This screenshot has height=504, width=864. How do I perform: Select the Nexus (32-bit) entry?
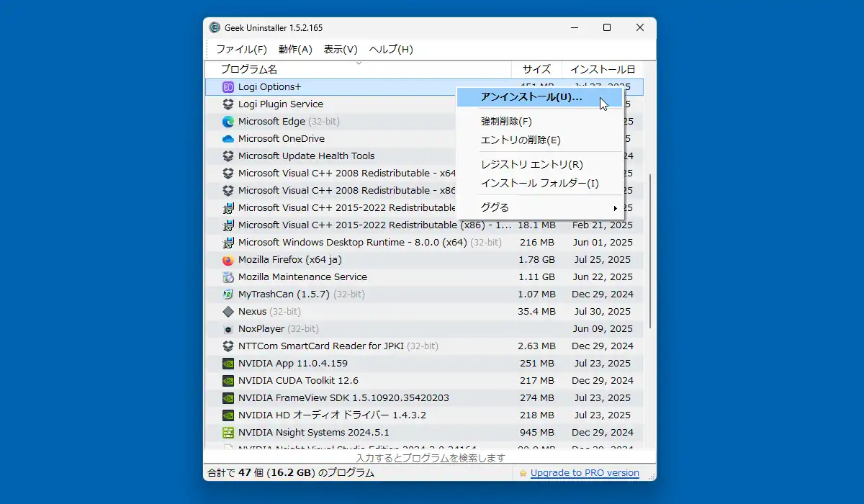click(424, 312)
